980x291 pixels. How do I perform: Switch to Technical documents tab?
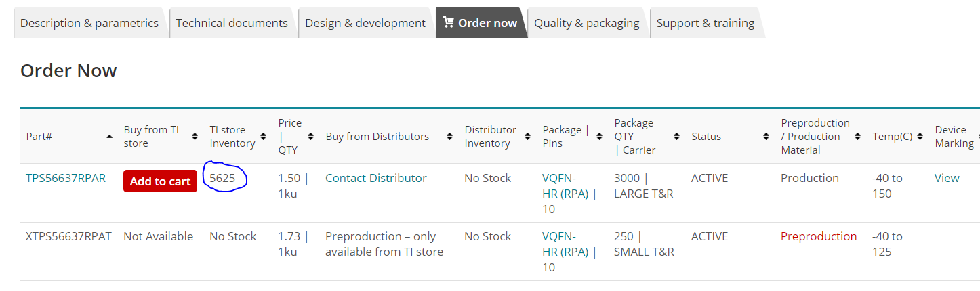[232, 23]
